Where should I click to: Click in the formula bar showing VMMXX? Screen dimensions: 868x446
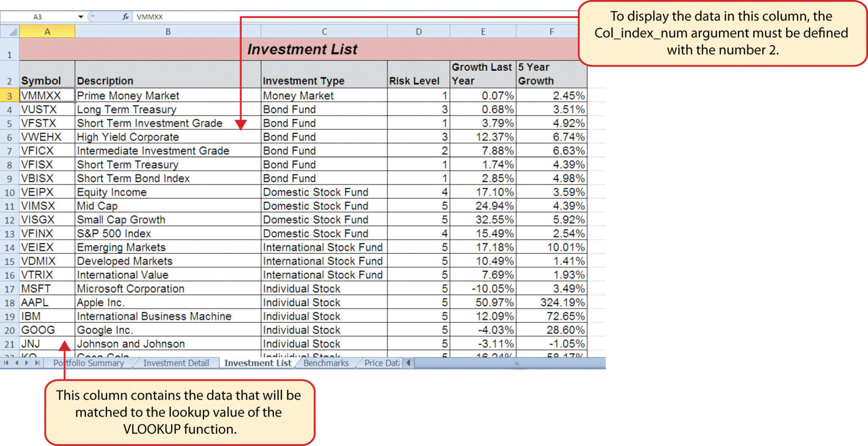point(322,17)
